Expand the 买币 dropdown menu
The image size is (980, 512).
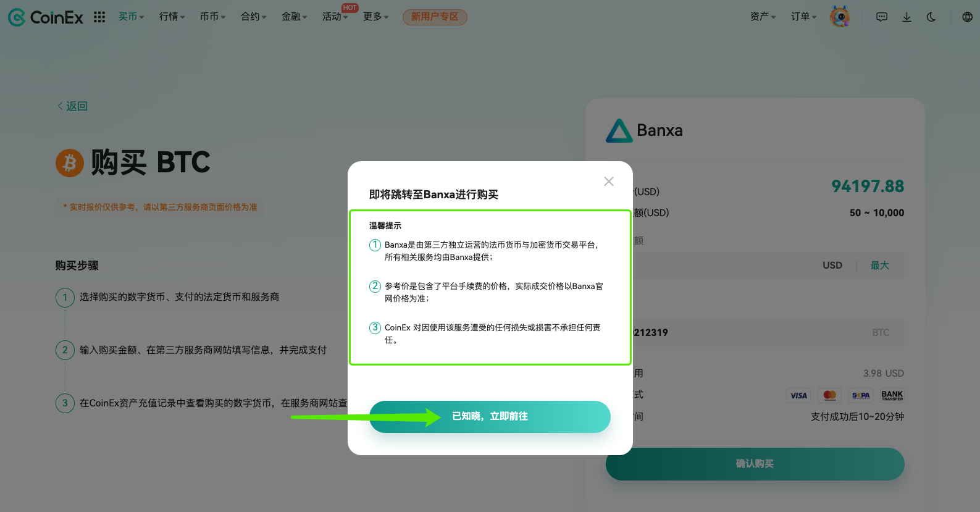(x=132, y=17)
